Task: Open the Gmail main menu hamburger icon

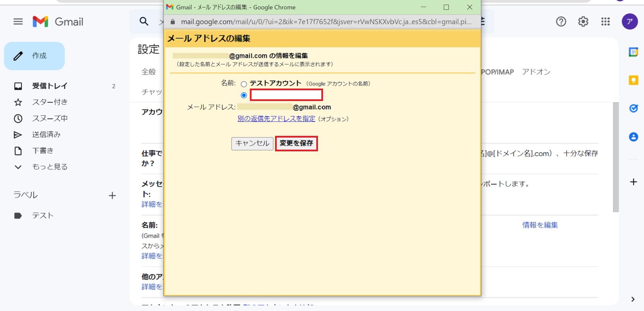Action: point(18,22)
